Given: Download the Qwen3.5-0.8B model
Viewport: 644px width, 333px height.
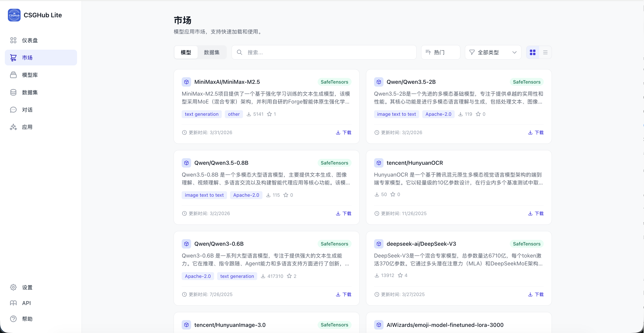Looking at the screenshot, I should [344, 214].
